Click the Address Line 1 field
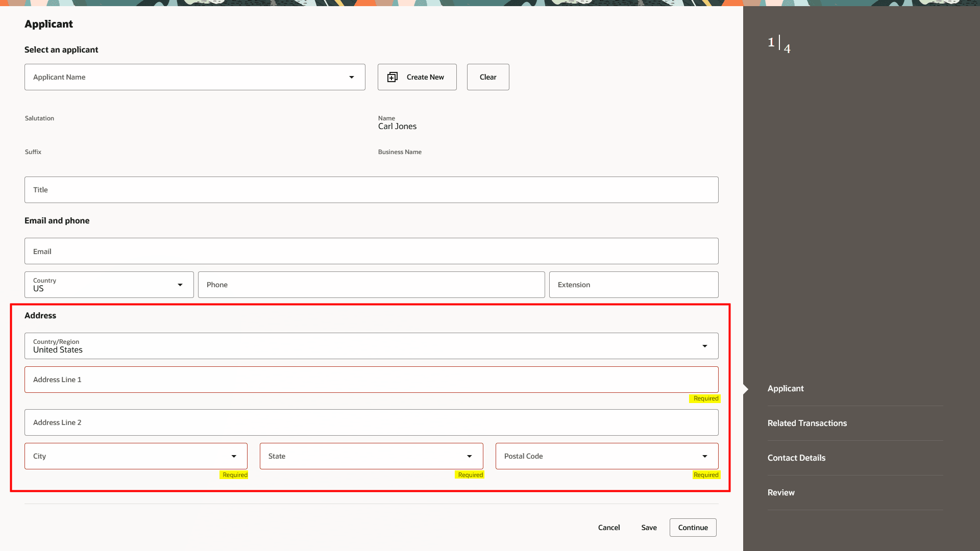Viewport: 980px width, 551px height. point(371,380)
